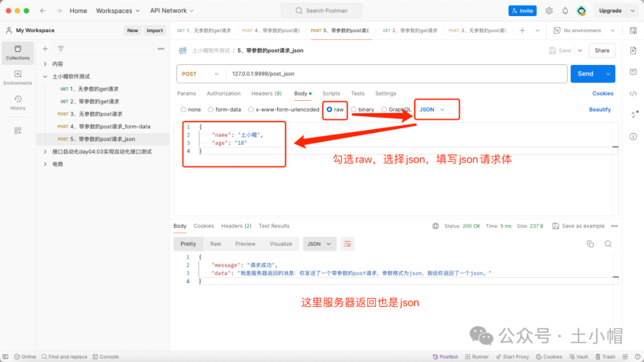
Task: Click Save as example
Action: [578, 226]
